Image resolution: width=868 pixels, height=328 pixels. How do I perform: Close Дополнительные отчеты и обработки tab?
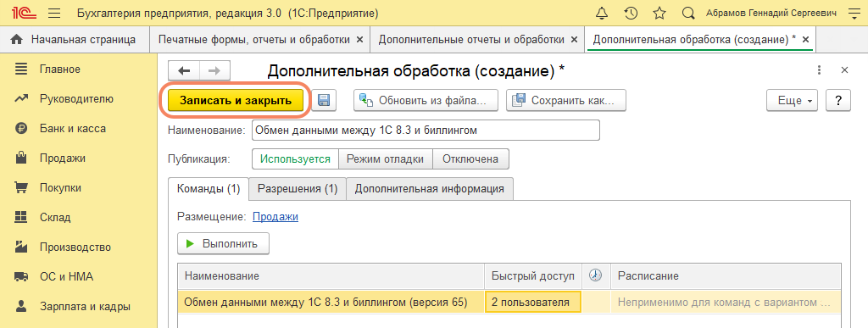pyautogui.click(x=574, y=39)
